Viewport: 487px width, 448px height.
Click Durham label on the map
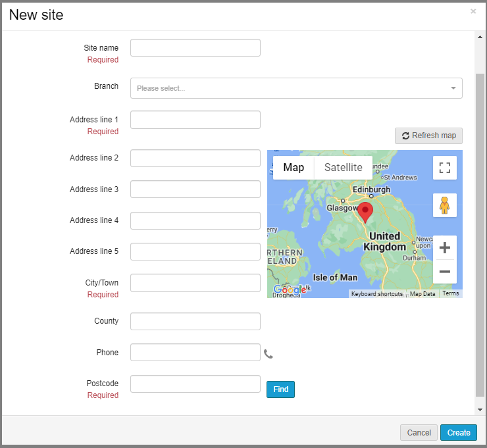415,258
